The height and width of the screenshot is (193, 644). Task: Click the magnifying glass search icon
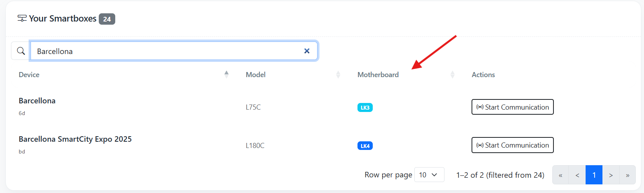coord(21,51)
